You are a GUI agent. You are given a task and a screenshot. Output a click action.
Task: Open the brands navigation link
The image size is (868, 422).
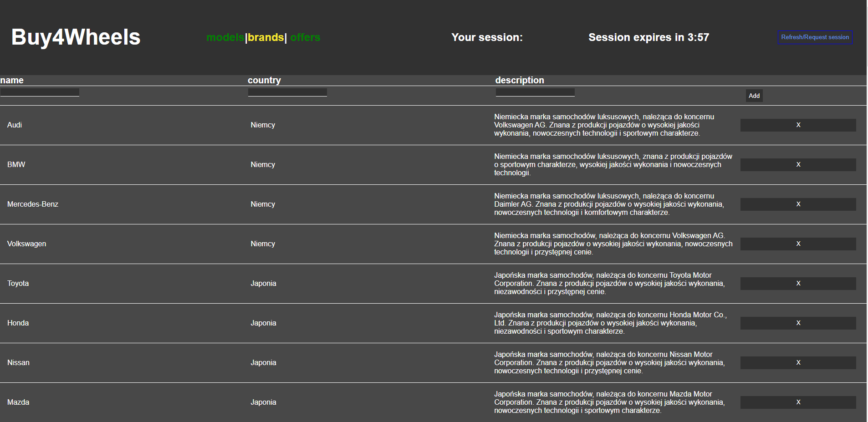pos(266,37)
